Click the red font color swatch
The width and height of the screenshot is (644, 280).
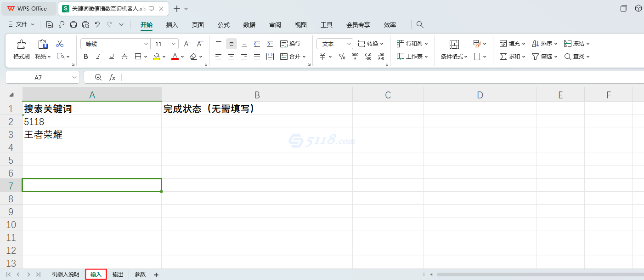pos(175,57)
